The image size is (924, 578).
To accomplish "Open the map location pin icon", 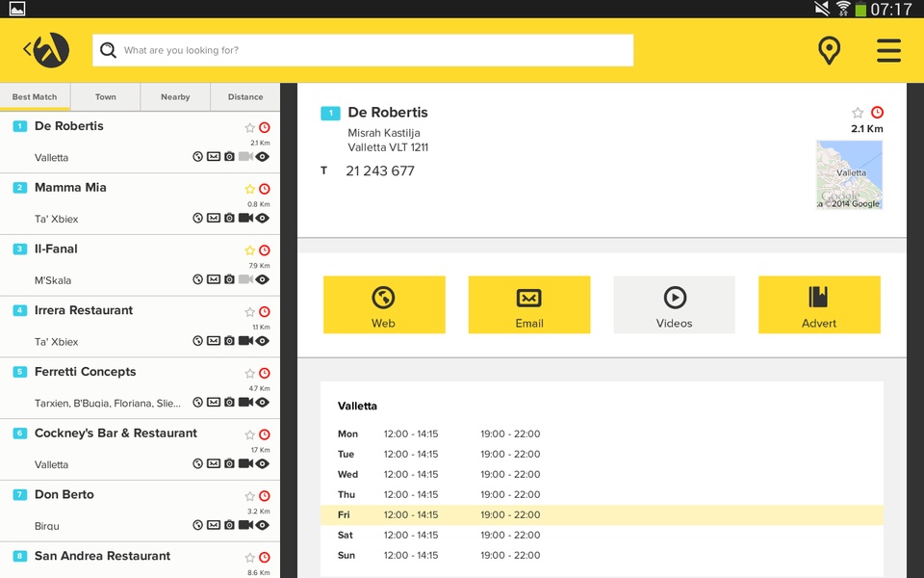I will (x=829, y=50).
